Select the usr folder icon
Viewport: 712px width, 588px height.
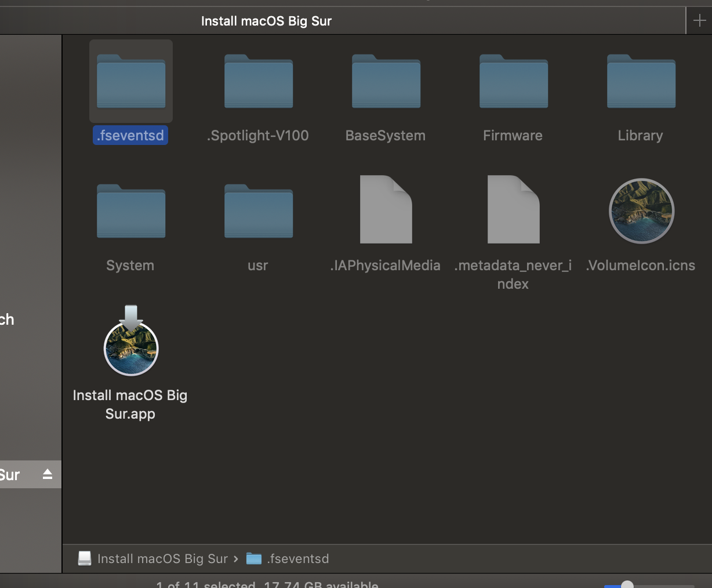259,211
